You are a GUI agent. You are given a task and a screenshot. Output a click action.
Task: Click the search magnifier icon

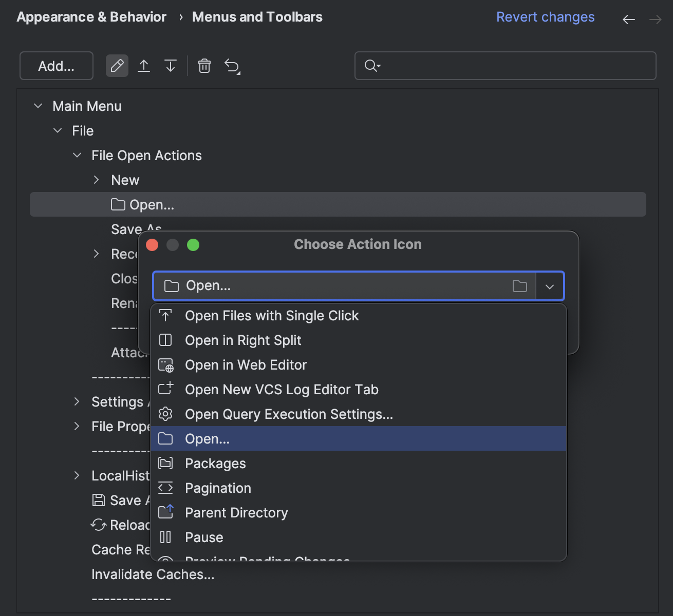click(x=372, y=66)
